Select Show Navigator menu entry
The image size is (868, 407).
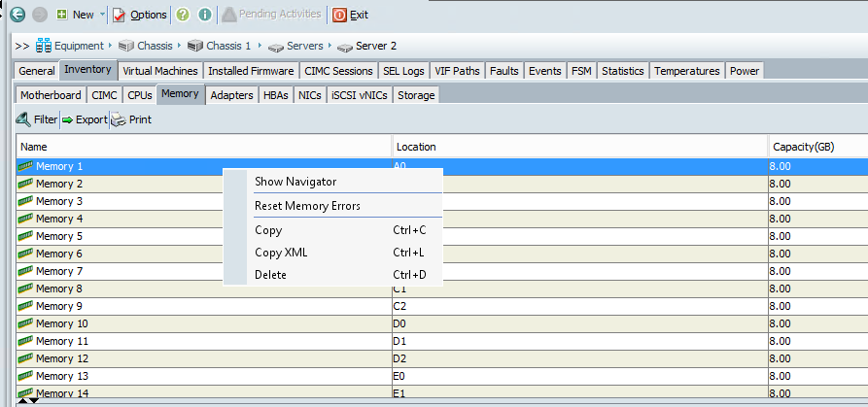tap(295, 181)
